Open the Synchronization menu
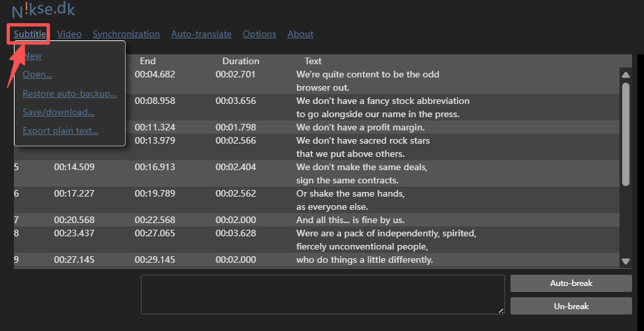Screen dimensions: 644x331 pos(126,34)
